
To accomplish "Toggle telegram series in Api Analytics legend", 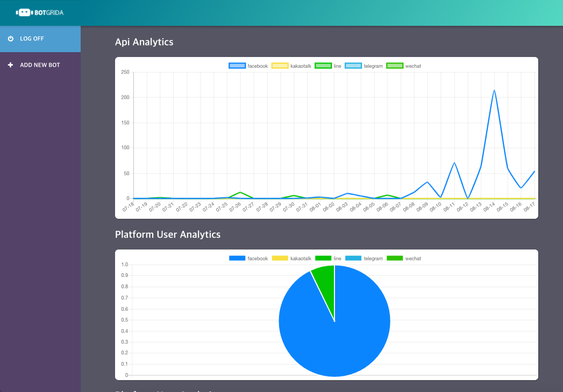I will coord(364,66).
